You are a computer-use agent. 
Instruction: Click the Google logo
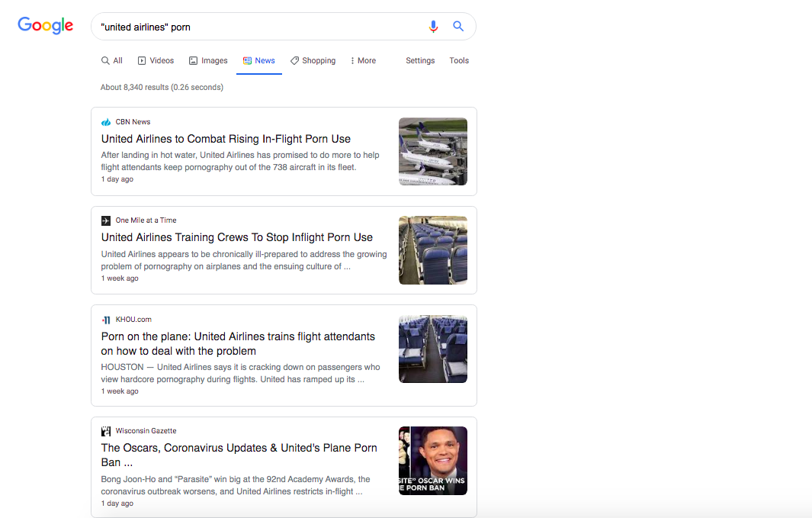(x=46, y=25)
